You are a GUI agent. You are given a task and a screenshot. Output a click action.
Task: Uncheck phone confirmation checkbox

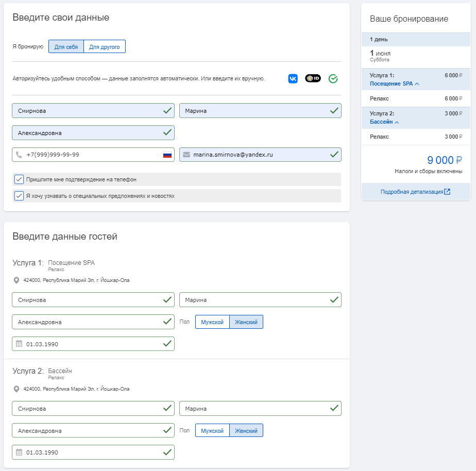click(19, 179)
